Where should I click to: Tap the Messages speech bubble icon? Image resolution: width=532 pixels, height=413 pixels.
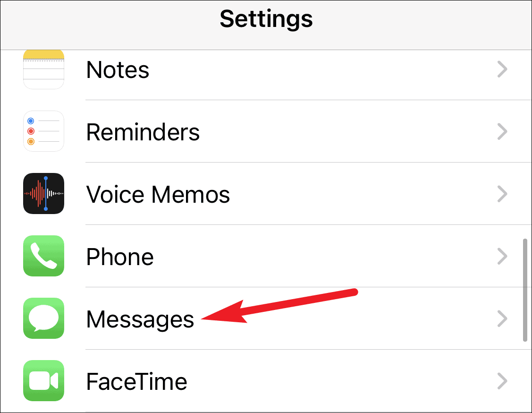coord(43,318)
